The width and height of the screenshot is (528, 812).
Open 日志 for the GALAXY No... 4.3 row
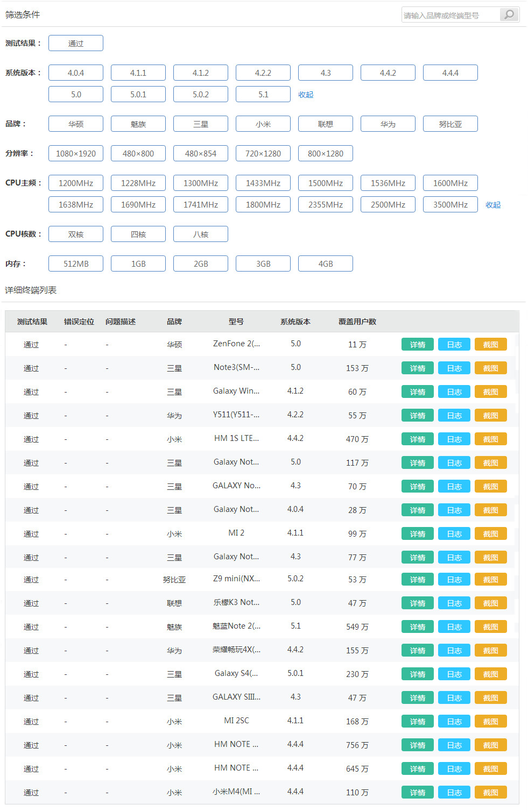[x=454, y=486]
